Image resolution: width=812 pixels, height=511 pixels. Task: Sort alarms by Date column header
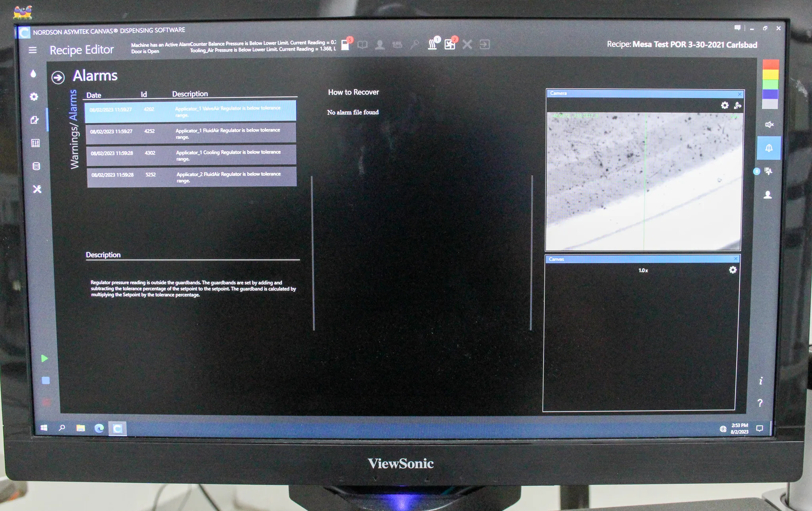(x=94, y=95)
